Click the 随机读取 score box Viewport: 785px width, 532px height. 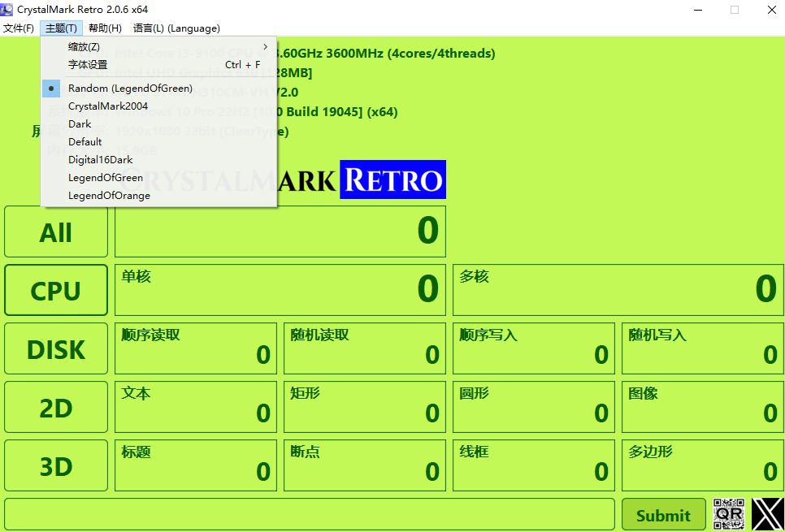pos(365,348)
